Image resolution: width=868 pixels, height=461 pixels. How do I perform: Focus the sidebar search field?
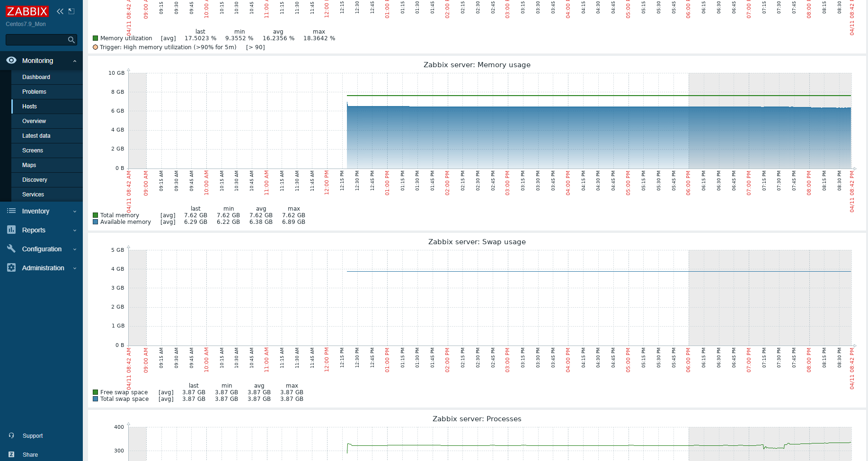coord(41,40)
